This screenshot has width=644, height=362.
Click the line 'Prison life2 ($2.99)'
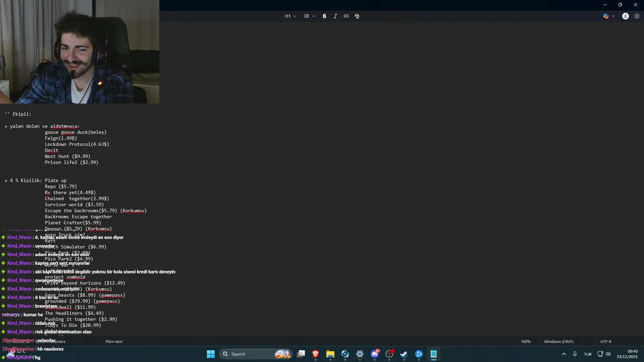pyautogui.click(x=71, y=162)
